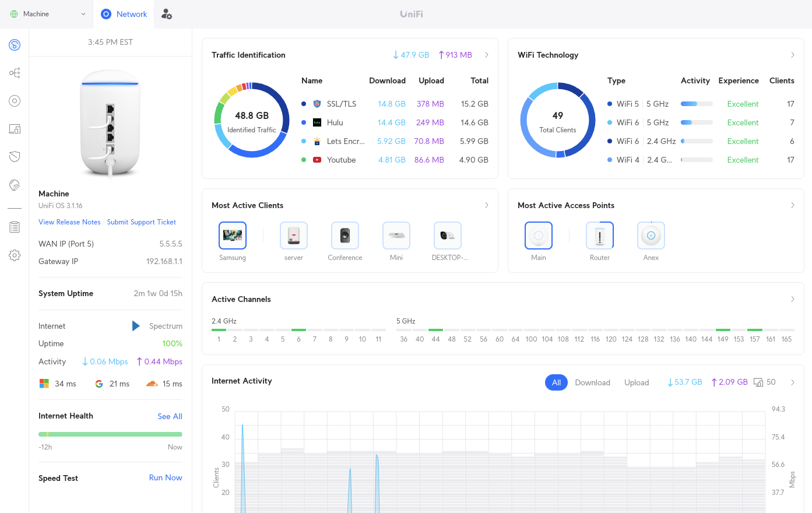The height and width of the screenshot is (513, 812).
Task: Click the 2.4 GHz channel 6 marker
Action: 298,330
